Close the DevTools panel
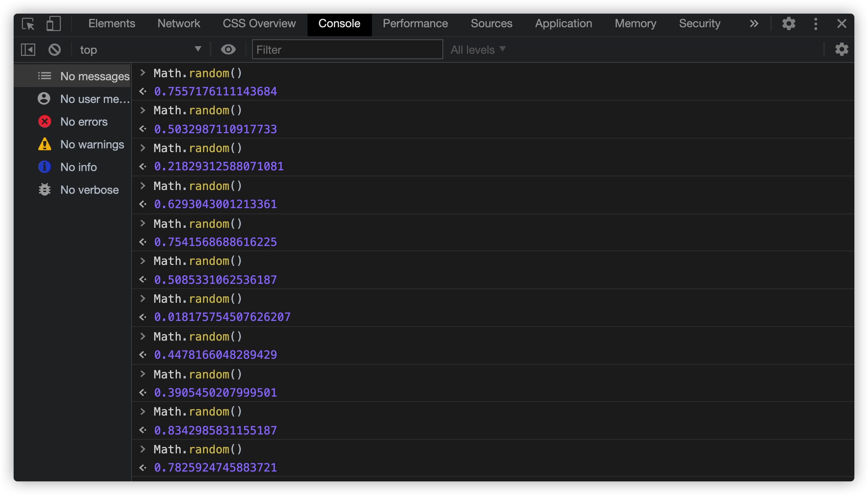The image size is (868, 495). pyautogui.click(x=842, y=24)
